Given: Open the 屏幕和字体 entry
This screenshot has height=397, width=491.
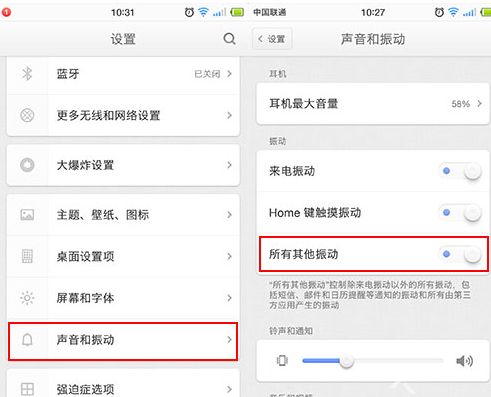Looking at the screenshot, I should point(123,298).
